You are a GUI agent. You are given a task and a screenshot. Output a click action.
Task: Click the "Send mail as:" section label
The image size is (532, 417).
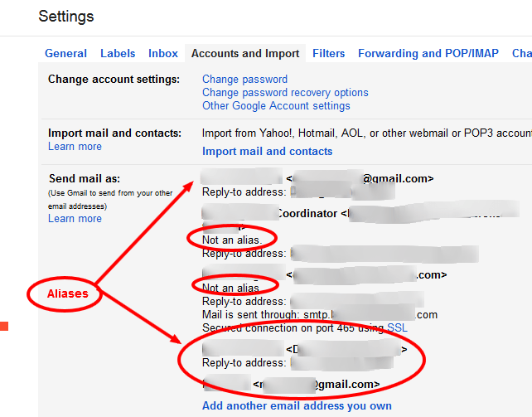point(84,179)
